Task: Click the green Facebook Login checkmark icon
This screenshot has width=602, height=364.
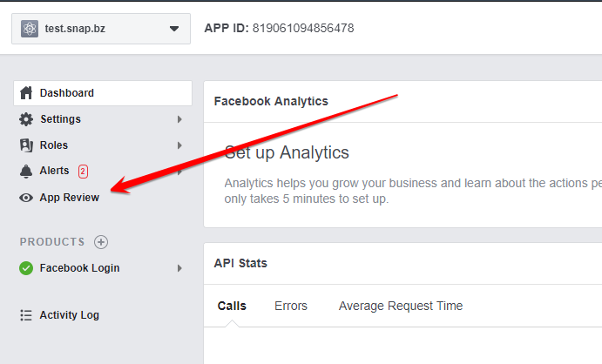Action: point(26,268)
